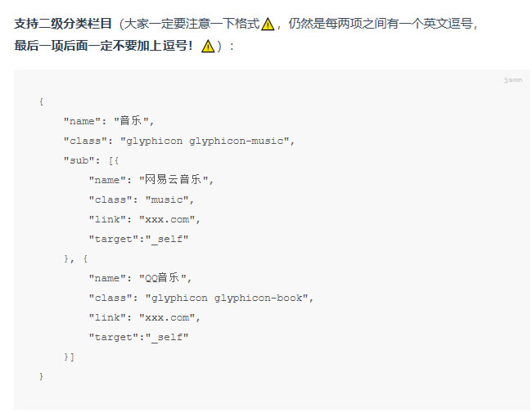532x413 pixels.
Task: Click the bold text 最后一项后面一定不要加上逗号
Action: (x=104, y=47)
